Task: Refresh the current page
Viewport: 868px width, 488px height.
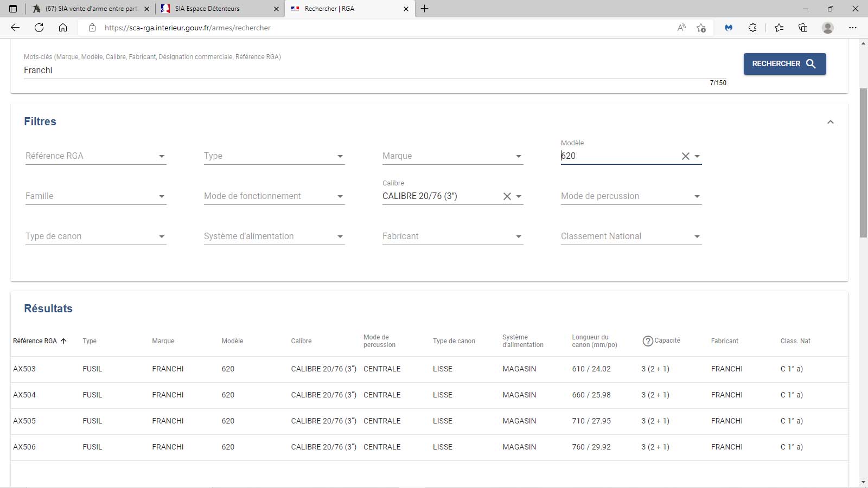Action: point(39,28)
